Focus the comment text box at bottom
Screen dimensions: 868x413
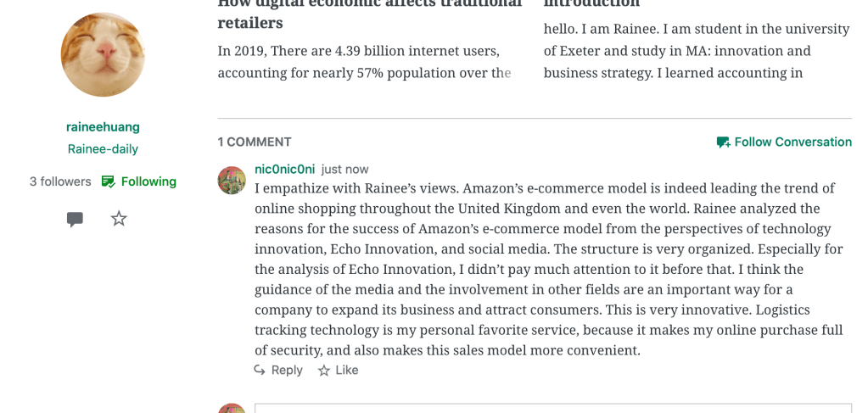coord(552,408)
